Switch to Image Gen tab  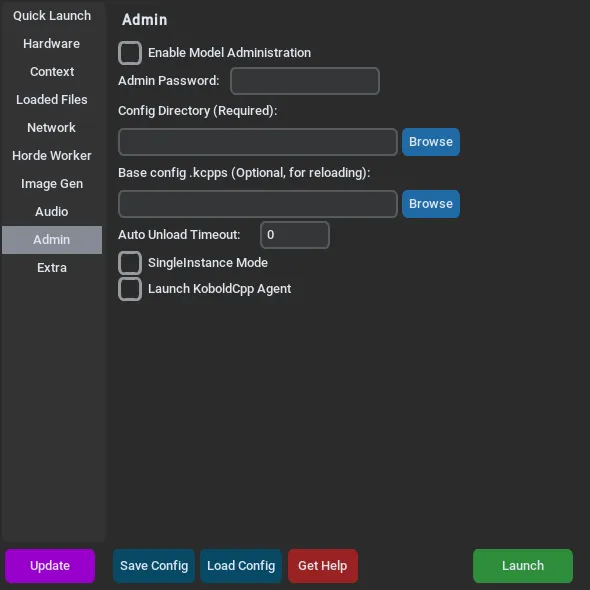52,184
